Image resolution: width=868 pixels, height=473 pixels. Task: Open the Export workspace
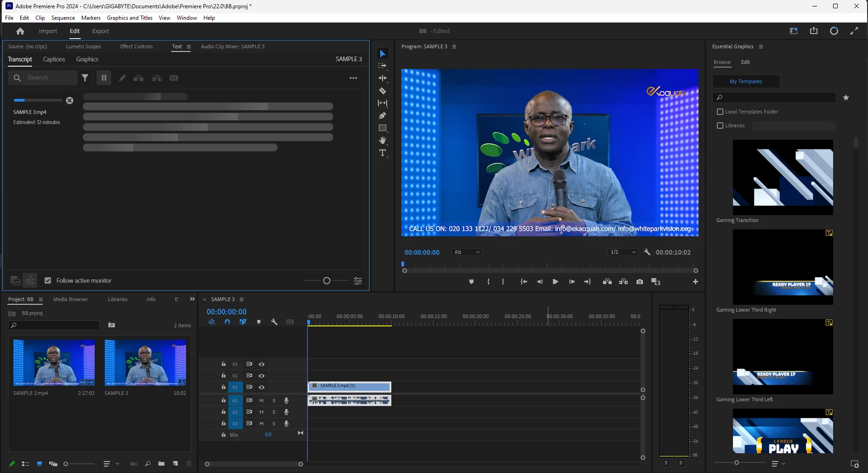click(x=100, y=31)
